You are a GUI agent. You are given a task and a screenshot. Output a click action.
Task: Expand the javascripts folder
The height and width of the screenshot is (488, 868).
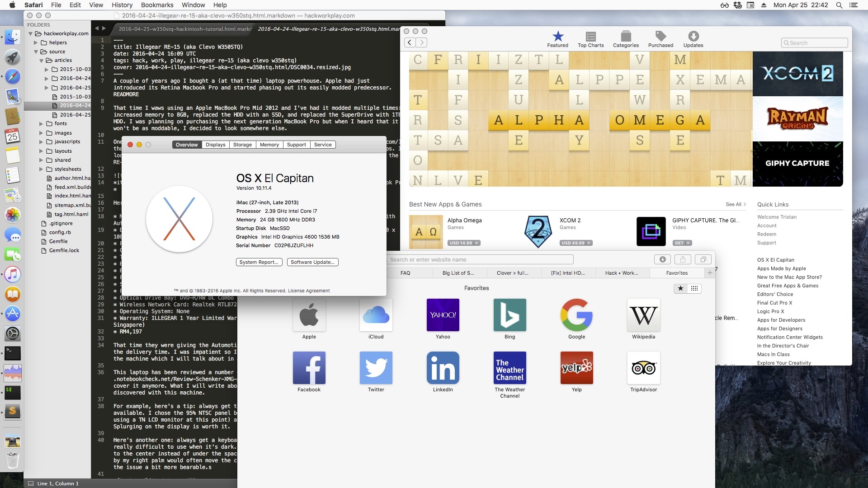41,141
